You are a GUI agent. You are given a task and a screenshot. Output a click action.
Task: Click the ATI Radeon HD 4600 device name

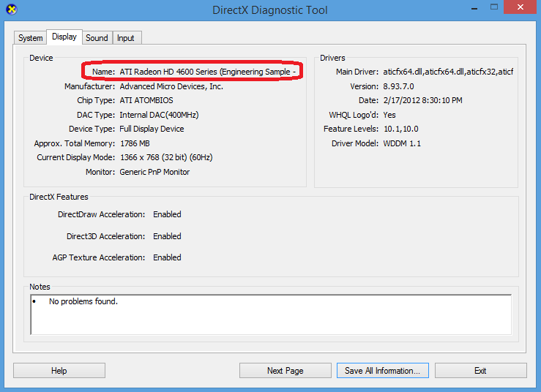207,72
